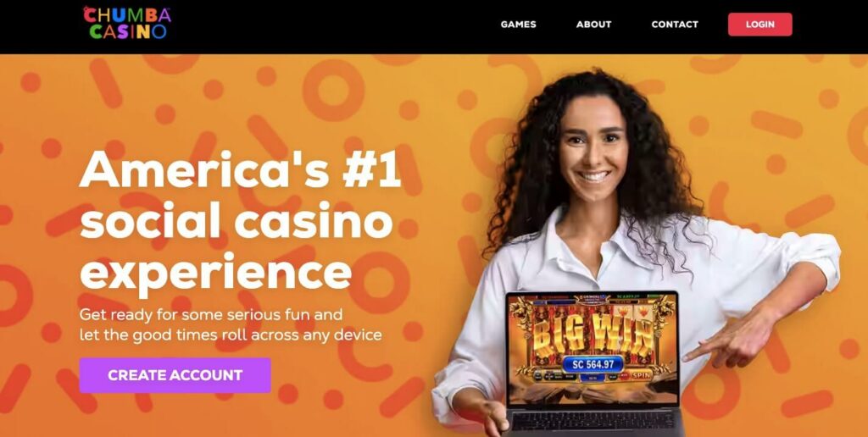Viewport: 868px width, 437px height.
Task: Click the slot game title emblem at top
Action: coord(592,299)
